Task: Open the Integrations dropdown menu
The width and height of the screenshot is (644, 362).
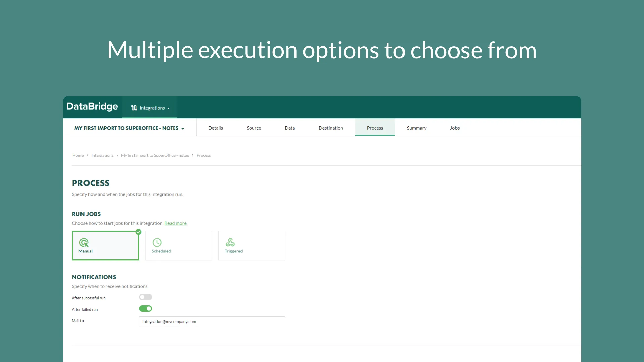Action: [x=152, y=108]
